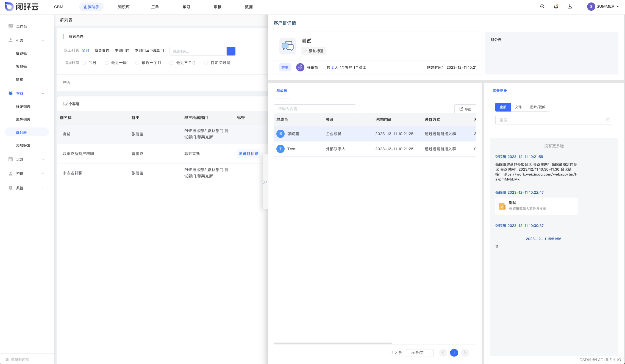Screen dimensions: 625x364
Task: Expand the 运营 sidebar section
Action: [x=43, y=159]
